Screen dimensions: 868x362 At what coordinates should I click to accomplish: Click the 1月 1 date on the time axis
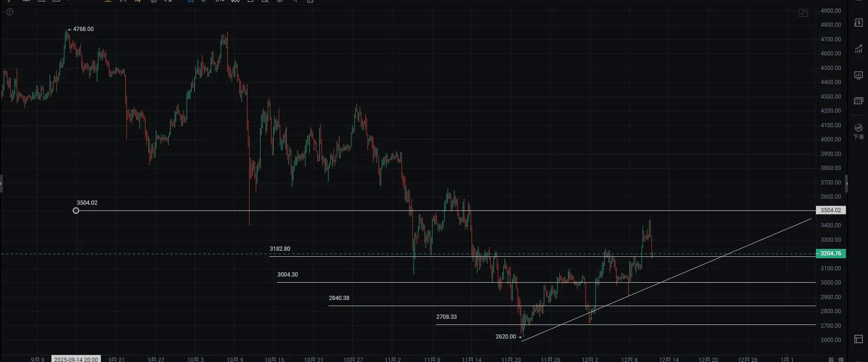click(787, 360)
